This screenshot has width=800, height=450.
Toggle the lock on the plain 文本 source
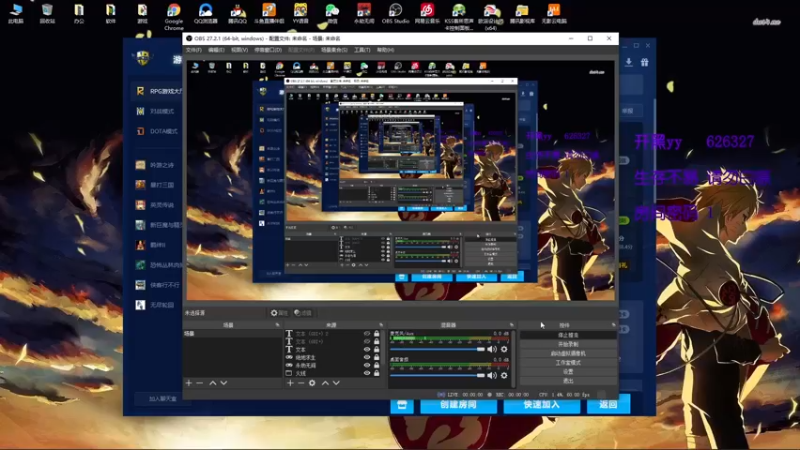tap(377, 349)
